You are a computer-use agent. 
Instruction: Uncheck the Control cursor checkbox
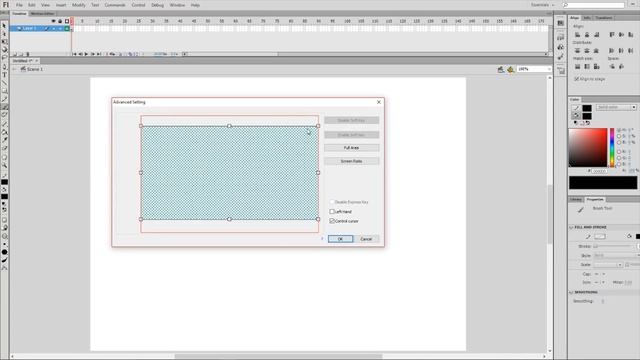(x=332, y=221)
